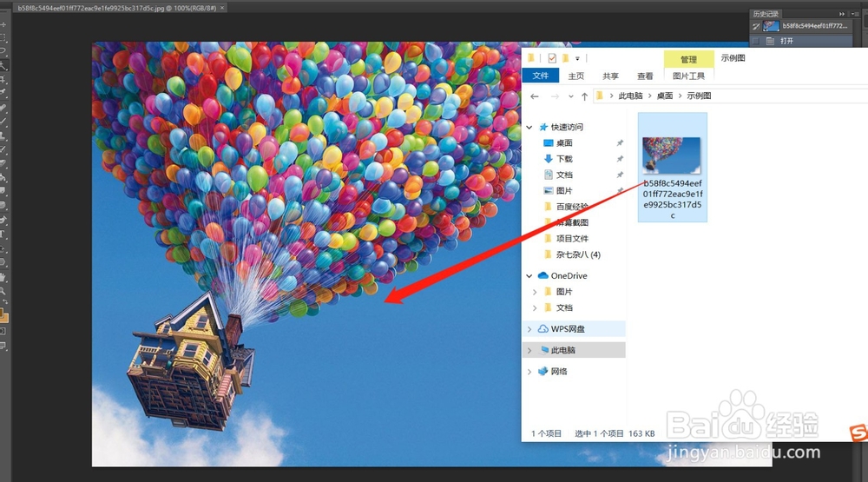Open 文档 under Quick Access
This screenshot has height=482, width=868.
tap(564, 175)
